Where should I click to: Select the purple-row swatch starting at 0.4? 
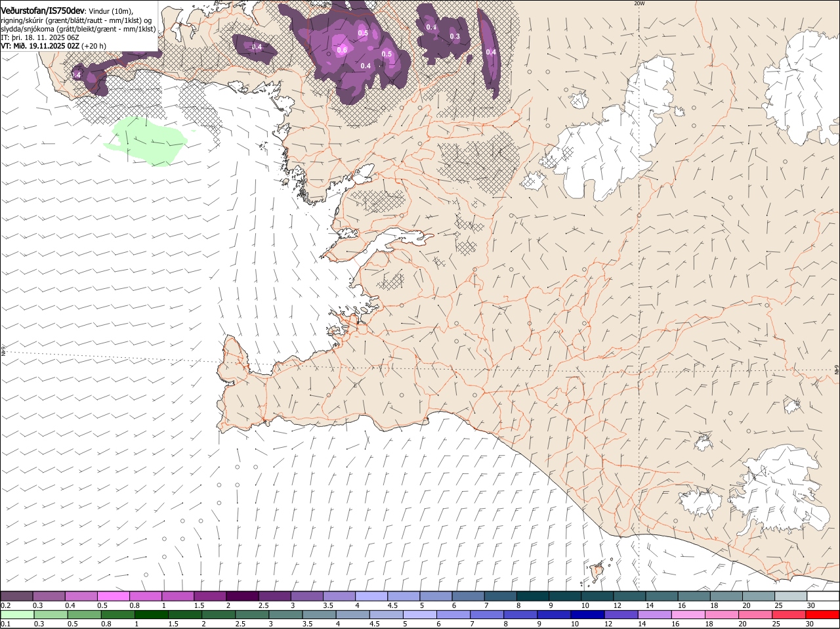[81, 596]
